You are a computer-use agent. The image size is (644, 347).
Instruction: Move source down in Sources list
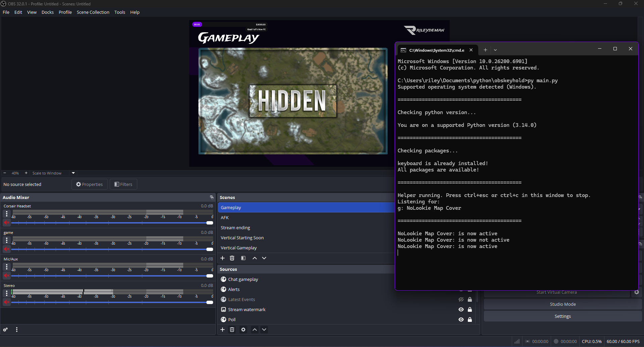(x=264, y=330)
